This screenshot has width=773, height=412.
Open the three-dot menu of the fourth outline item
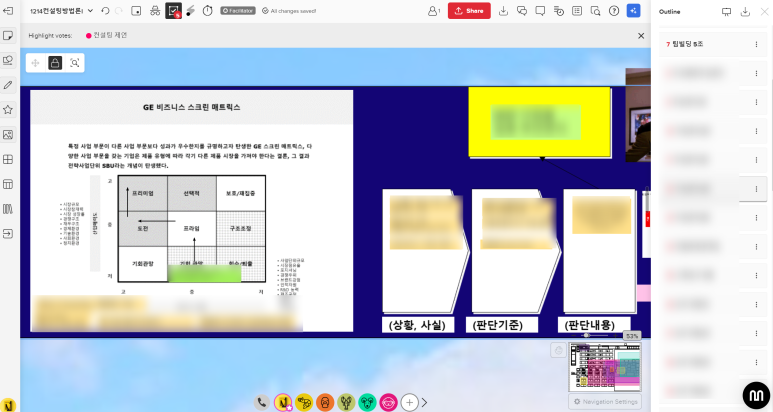[x=756, y=131]
